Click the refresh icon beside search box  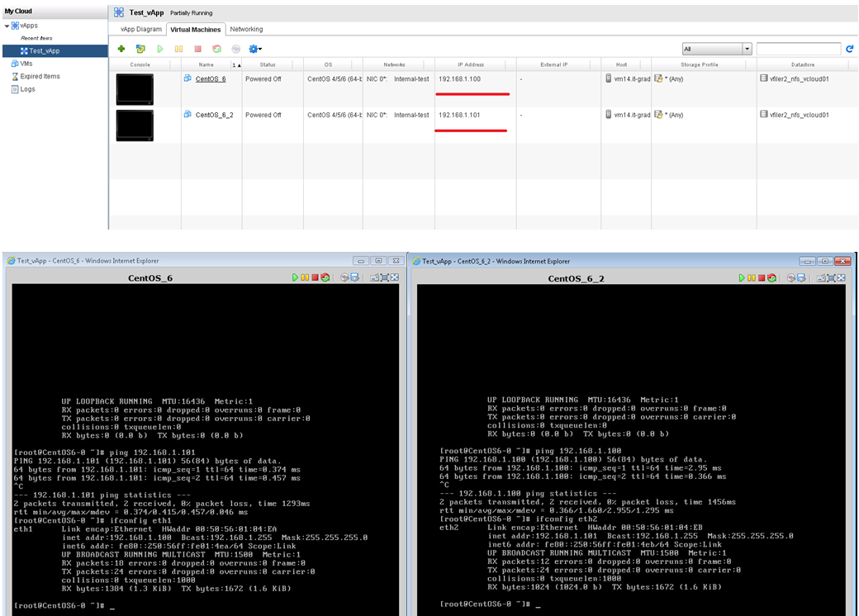(x=849, y=50)
